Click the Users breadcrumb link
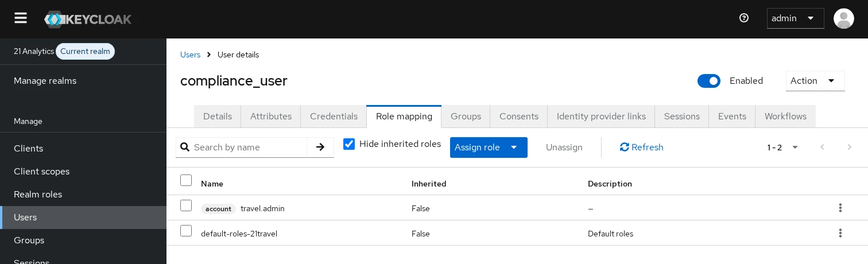Image resolution: width=868 pixels, height=264 pixels. point(190,55)
